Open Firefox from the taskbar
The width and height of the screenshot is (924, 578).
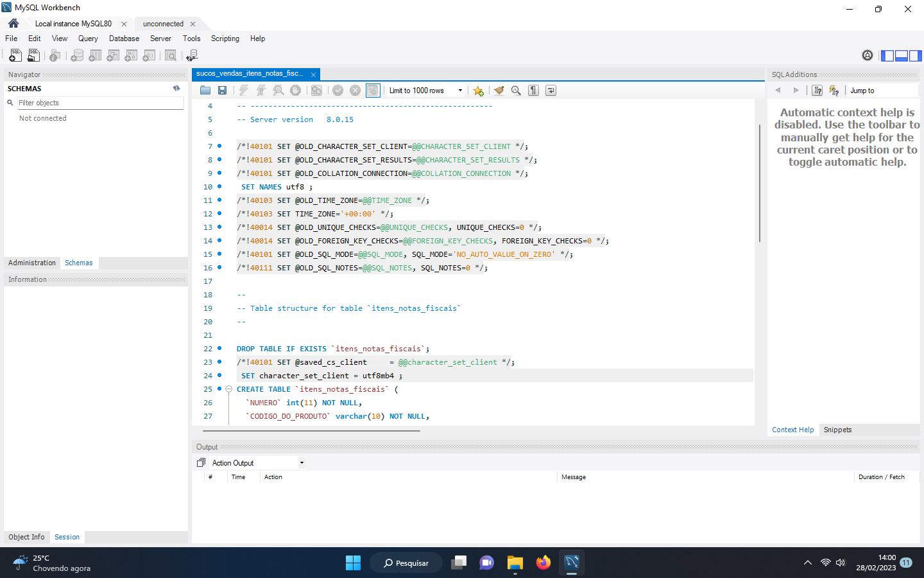pyautogui.click(x=543, y=563)
